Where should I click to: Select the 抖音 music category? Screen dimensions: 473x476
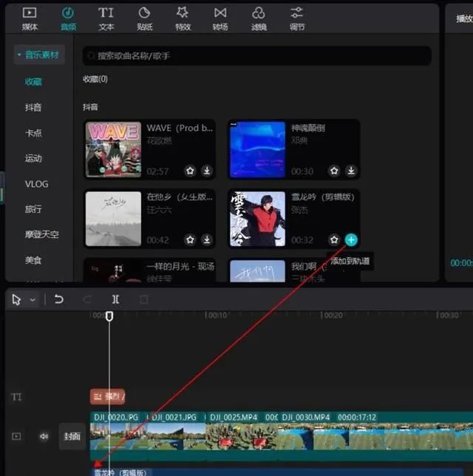[x=33, y=107]
